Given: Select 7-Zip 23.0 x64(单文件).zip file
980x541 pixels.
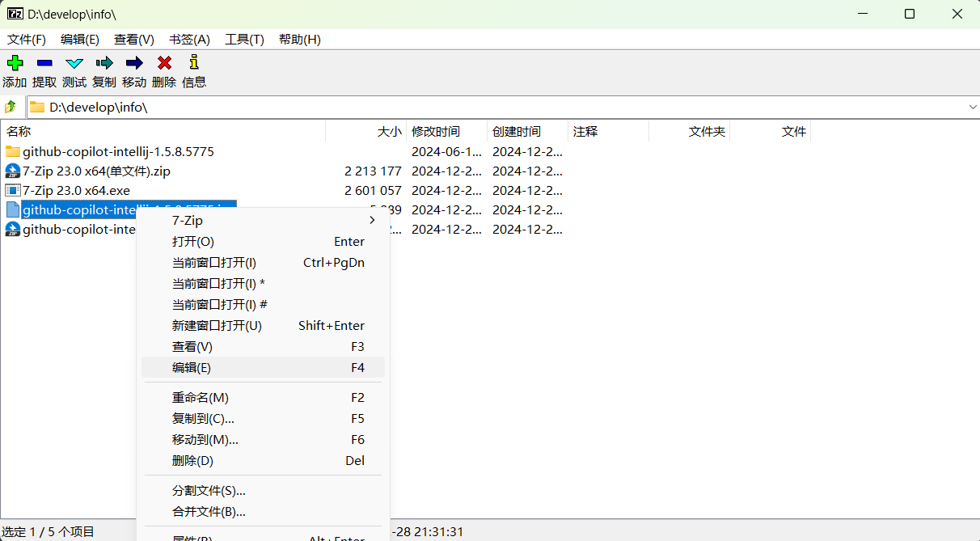Looking at the screenshot, I should (x=96, y=171).
